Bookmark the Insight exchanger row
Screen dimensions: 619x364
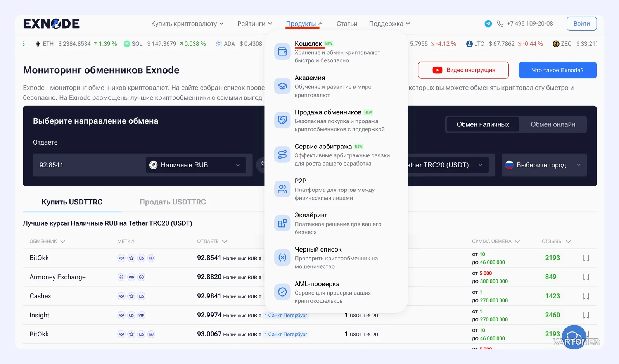[x=586, y=315]
